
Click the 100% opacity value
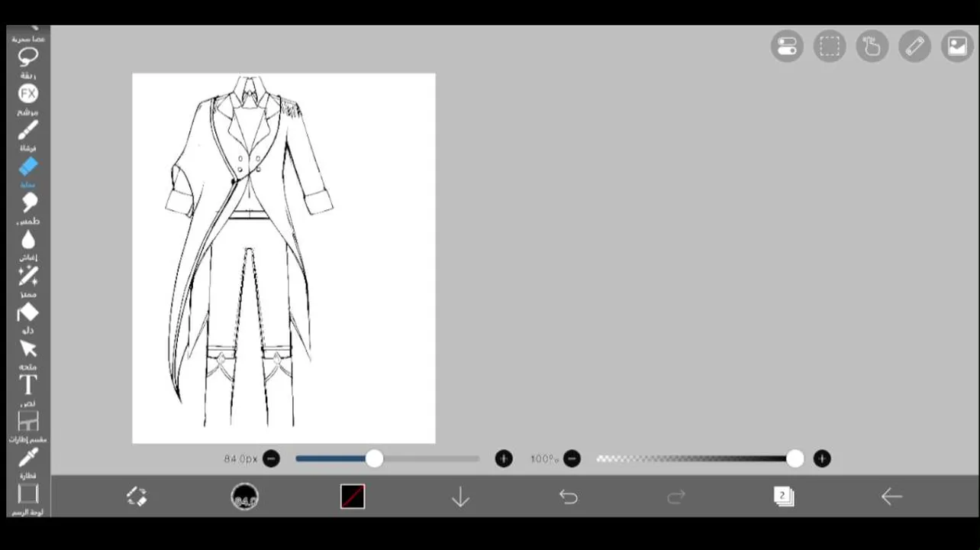[545, 459]
